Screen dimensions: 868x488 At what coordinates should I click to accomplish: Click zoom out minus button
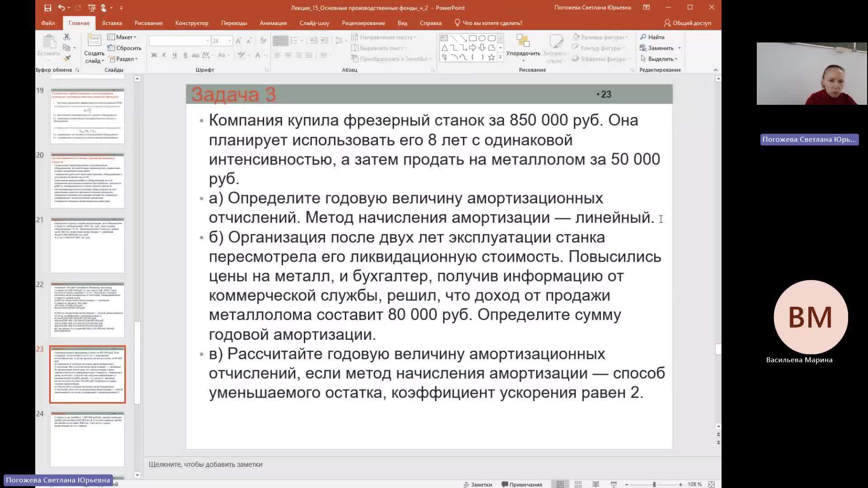coord(627,484)
